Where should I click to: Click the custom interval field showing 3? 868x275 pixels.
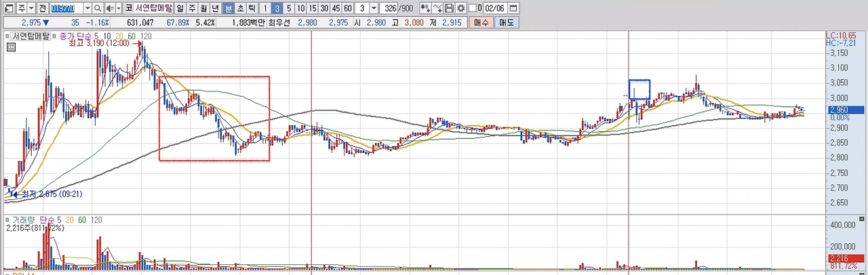363,8
